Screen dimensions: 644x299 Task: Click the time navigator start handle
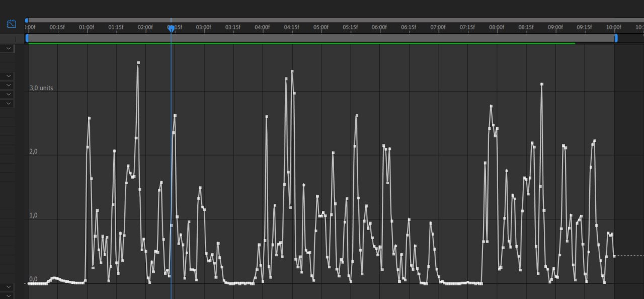click(x=27, y=21)
